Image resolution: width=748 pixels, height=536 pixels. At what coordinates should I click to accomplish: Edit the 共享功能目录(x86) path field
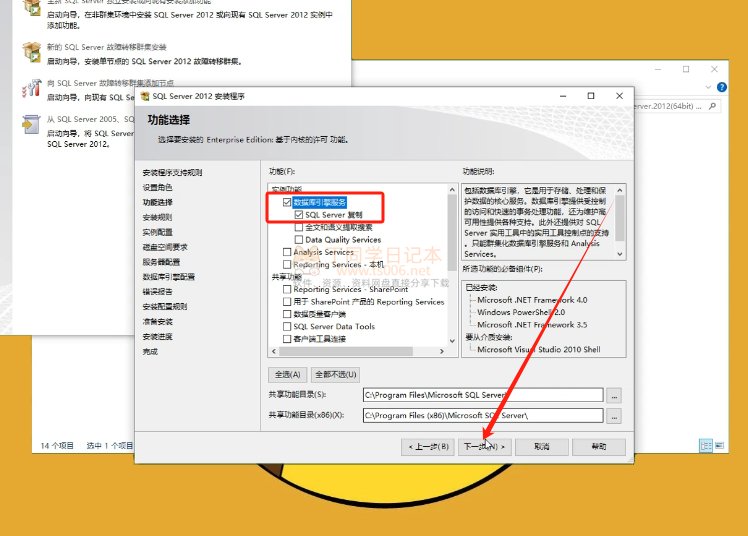click(483, 415)
